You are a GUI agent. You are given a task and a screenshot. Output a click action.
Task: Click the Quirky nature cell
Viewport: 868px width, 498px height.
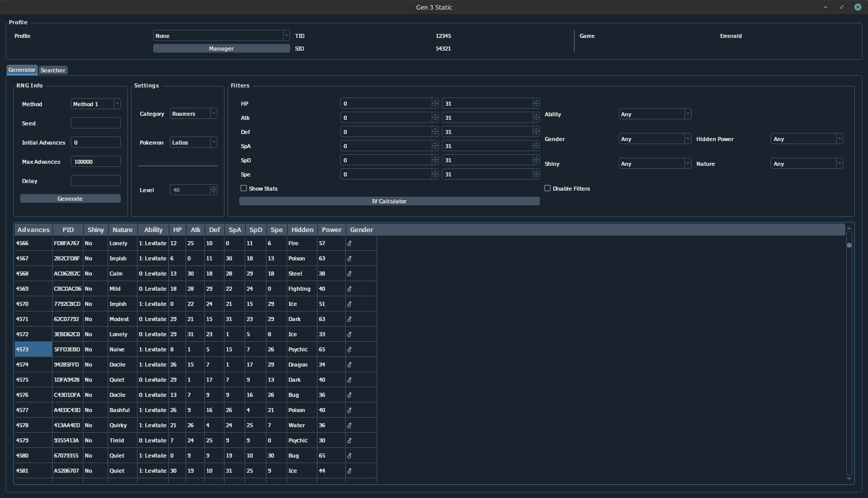pos(122,425)
